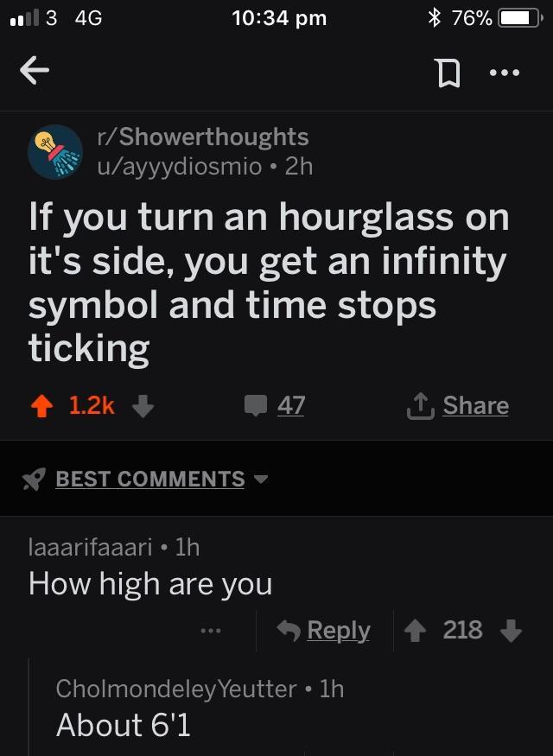553x756 pixels.
Task: Downvote the hourglass post
Action: [143, 406]
